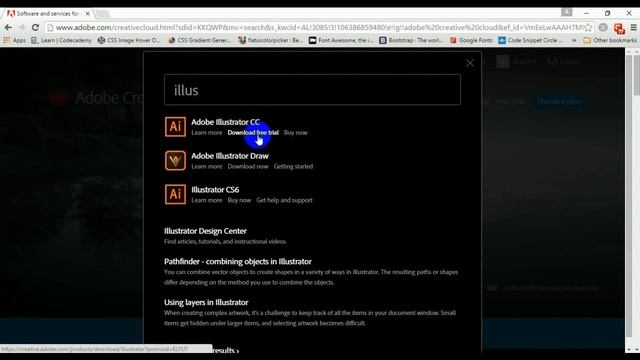Open the flatuicolorpicker bookmark
This screenshot has width=640, height=360.
(x=270, y=40)
